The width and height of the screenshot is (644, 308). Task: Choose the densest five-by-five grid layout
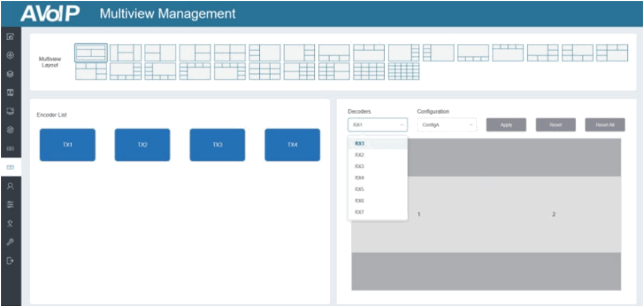tap(404, 71)
